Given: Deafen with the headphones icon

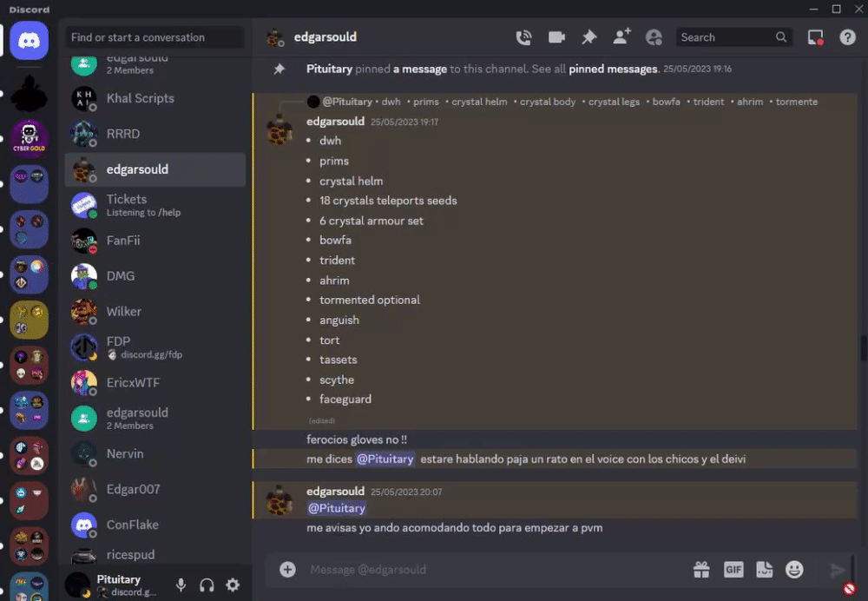Looking at the screenshot, I should pyautogui.click(x=207, y=585).
